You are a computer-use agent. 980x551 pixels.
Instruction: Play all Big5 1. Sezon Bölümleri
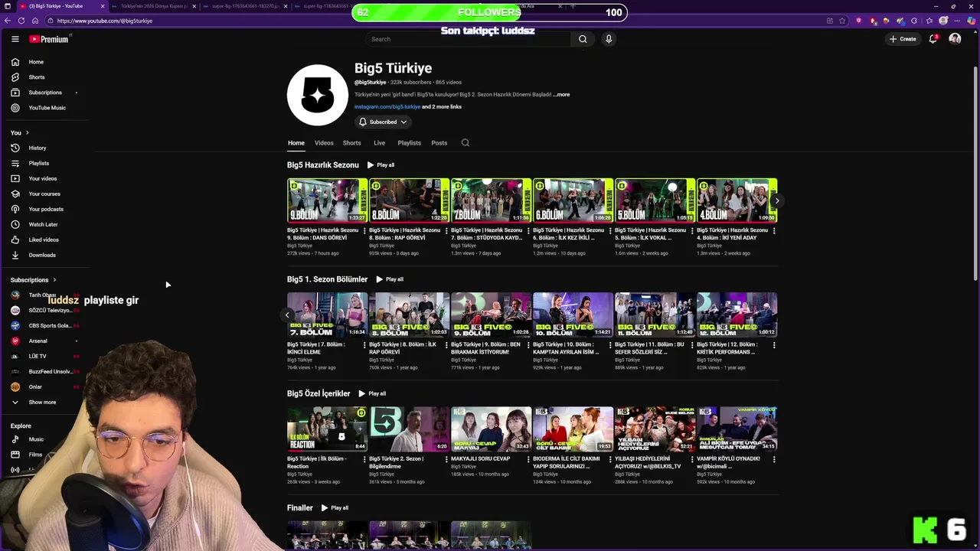click(x=390, y=279)
